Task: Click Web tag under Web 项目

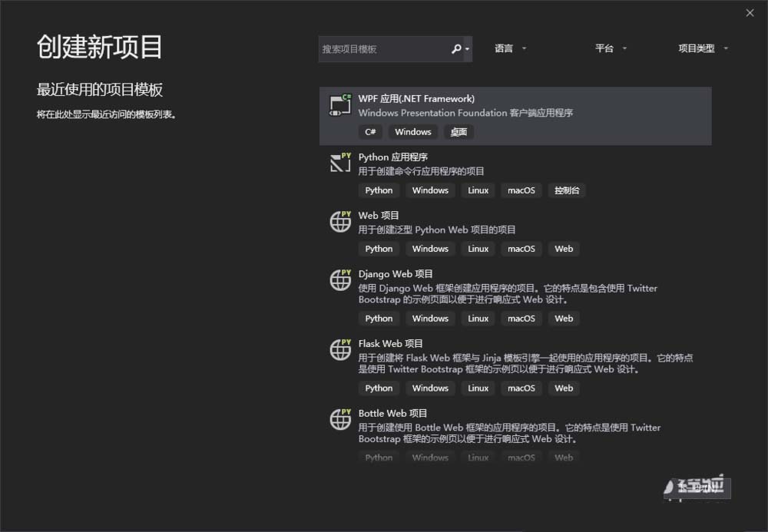Action: click(564, 249)
